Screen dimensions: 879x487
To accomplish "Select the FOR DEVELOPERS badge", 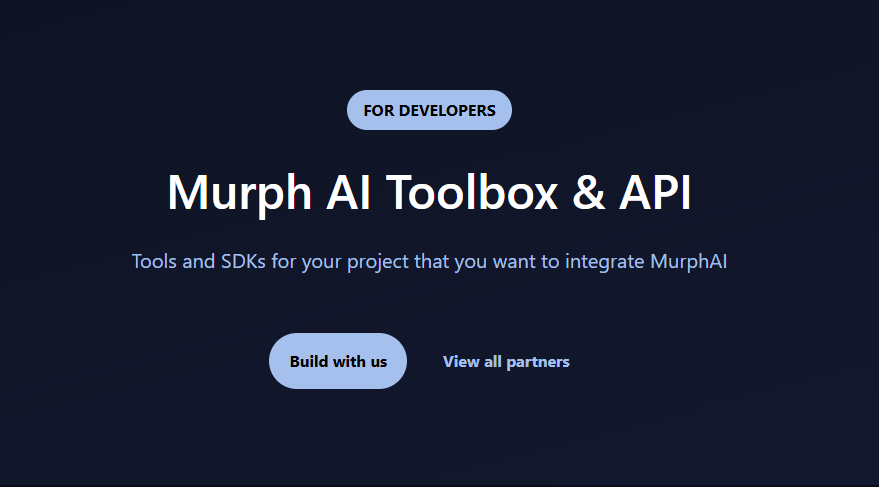I will (x=429, y=110).
